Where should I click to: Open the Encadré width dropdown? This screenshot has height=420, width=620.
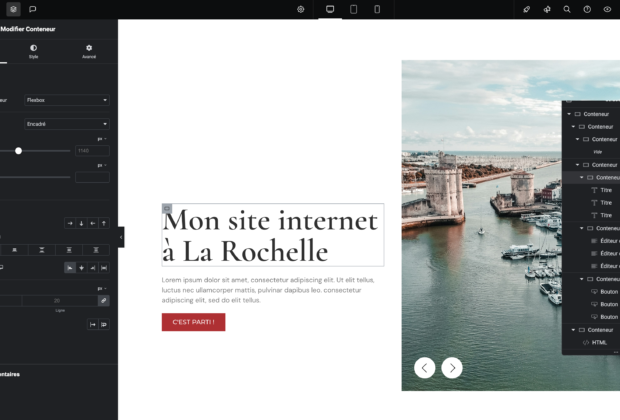point(66,124)
